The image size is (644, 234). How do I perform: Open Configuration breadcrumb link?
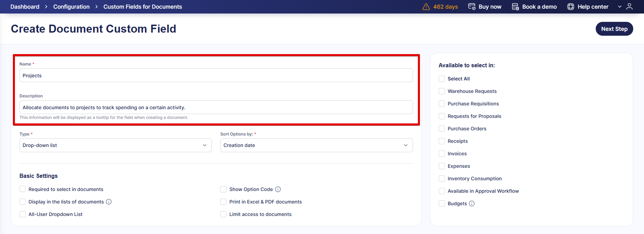pos(72,7)
